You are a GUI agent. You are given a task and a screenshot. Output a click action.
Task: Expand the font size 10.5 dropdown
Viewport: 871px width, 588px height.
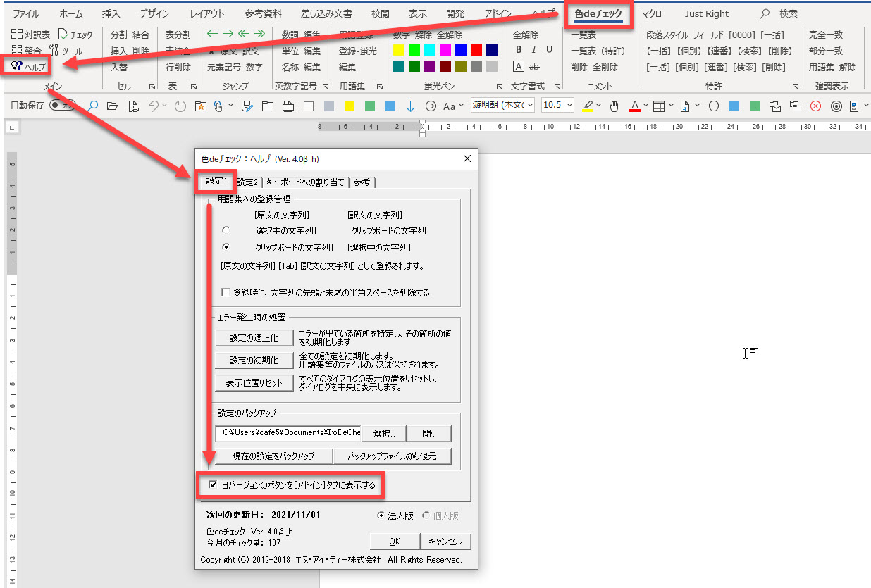567,106
